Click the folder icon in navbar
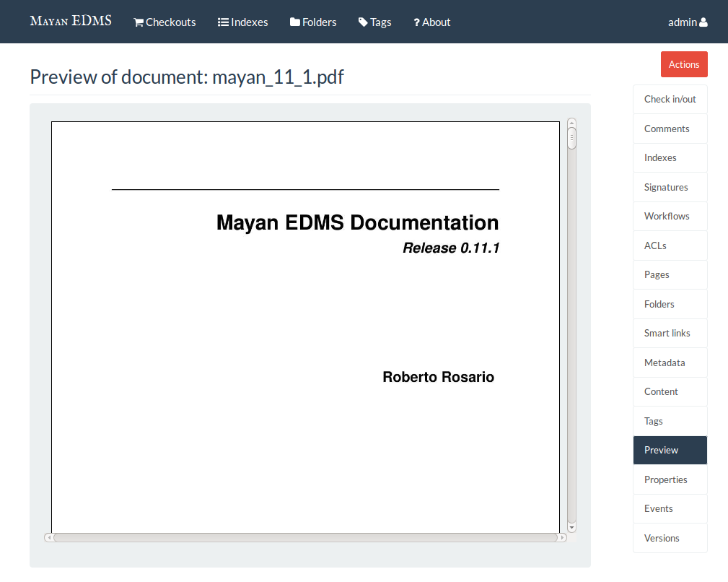Screen dimensions: 728x582 295,22
